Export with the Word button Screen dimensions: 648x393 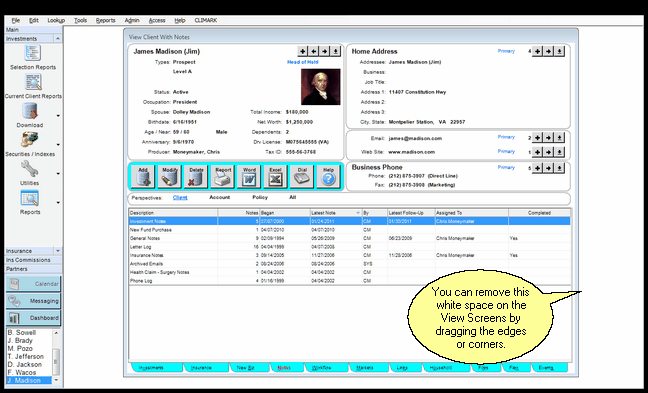coord(249,177)
